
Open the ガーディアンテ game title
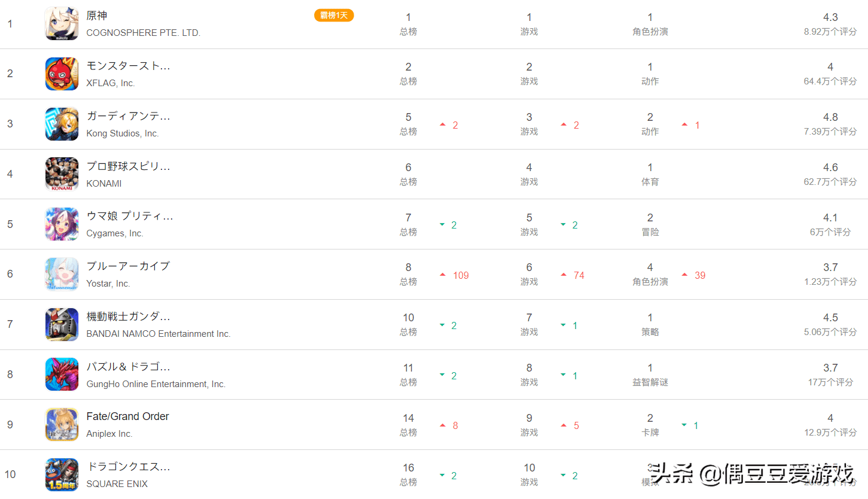click(129, 116)
